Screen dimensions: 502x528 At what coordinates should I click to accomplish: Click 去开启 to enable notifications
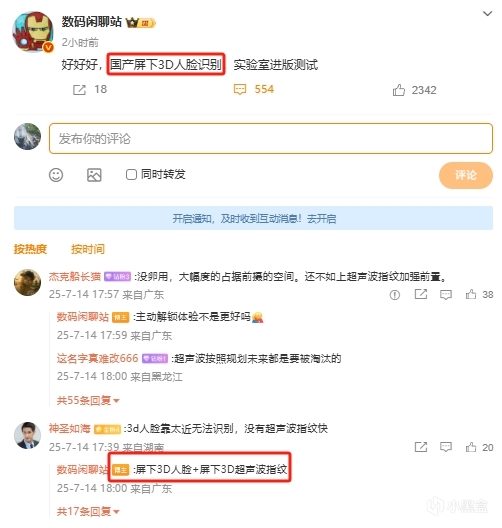(322, 219)
